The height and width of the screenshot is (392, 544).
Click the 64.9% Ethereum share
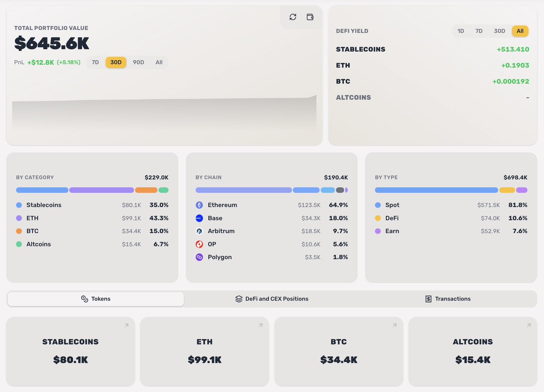pos(338,205)
